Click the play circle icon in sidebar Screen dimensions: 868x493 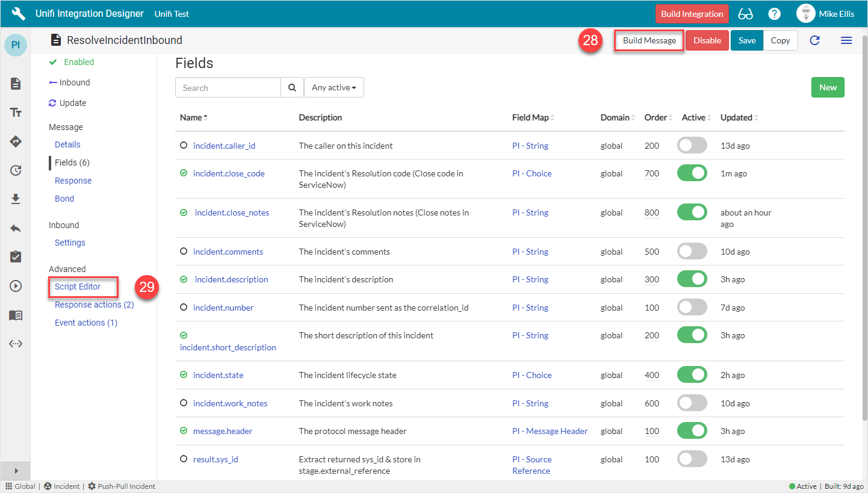point(16,286)
